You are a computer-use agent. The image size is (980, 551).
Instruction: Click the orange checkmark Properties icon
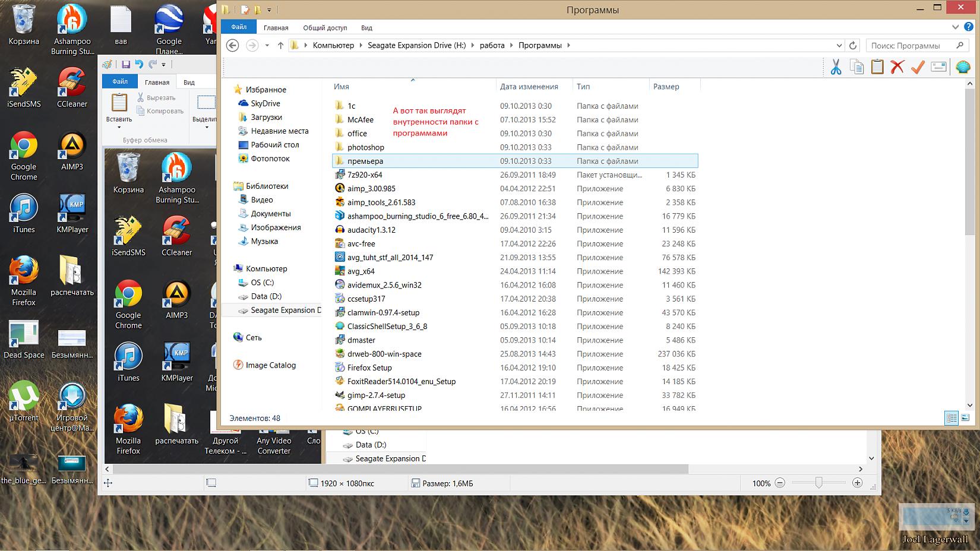click(x=918, y=67)
